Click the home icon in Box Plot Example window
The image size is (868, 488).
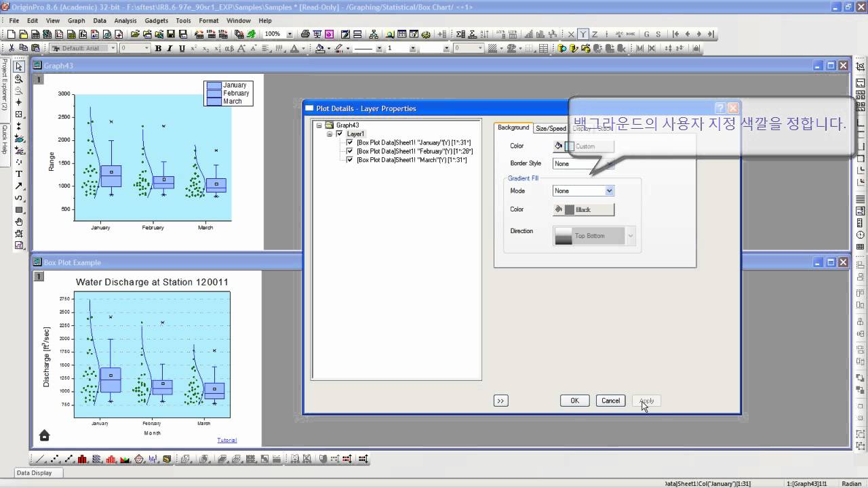[x=44, y=435]
